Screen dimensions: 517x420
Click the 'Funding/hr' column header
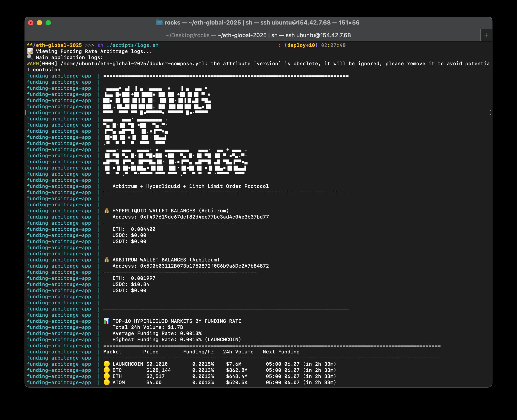pos(198,352)
